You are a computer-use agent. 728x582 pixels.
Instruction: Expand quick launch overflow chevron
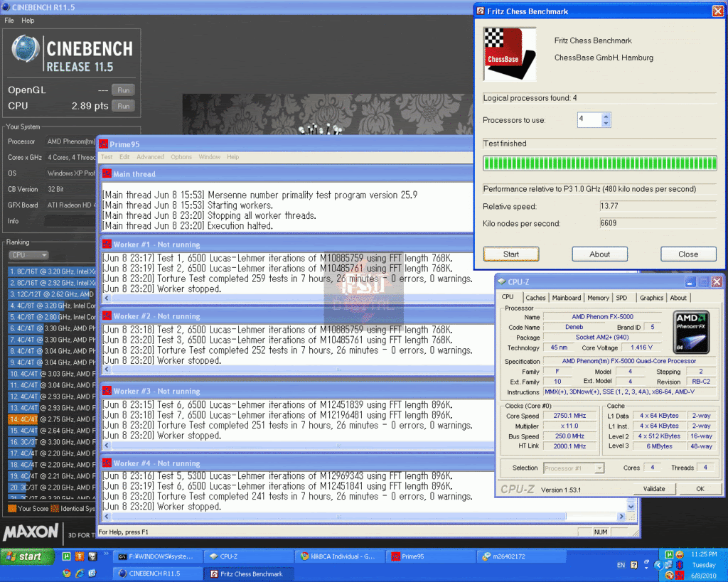106,554
